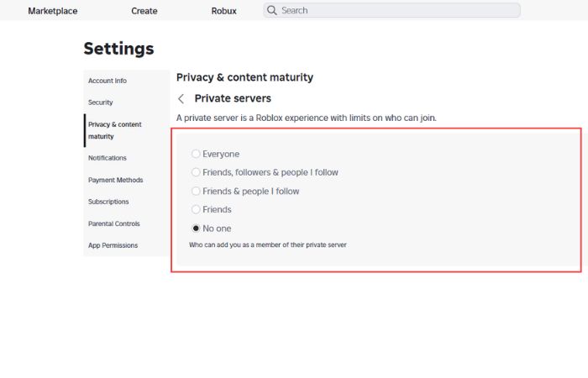This screenshot has width=588, height=378.
Task: Open Subscriptions settings tab
Action: tap(126, 202)
